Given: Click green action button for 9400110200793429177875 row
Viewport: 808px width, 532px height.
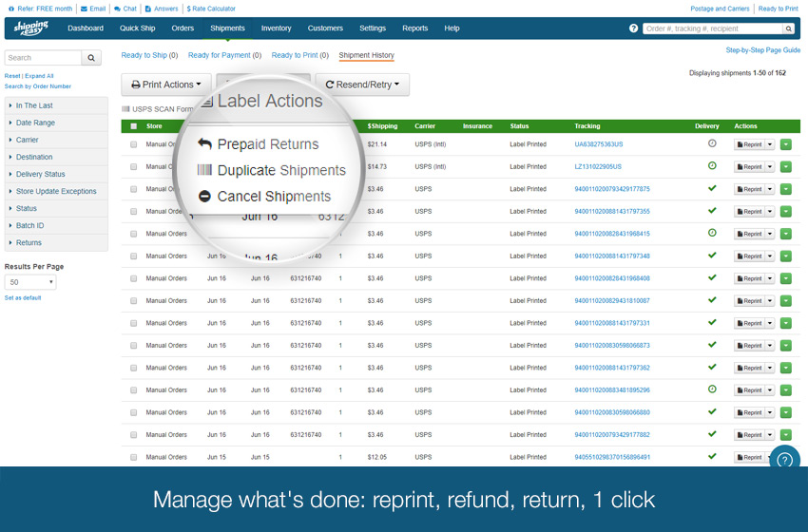Looking at the screenshot, I should [785, 189].
